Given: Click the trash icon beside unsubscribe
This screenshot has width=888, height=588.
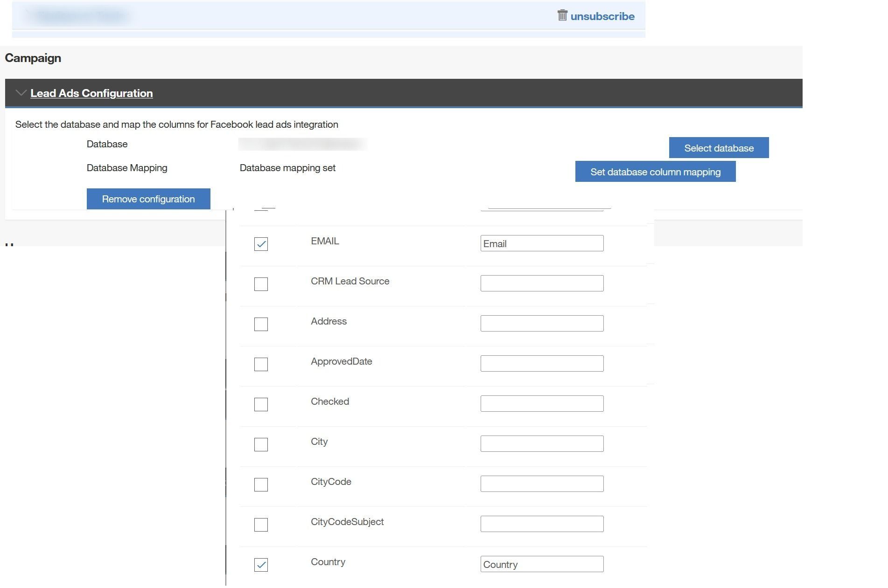Looking at the screenshot, I should point(562,15).
